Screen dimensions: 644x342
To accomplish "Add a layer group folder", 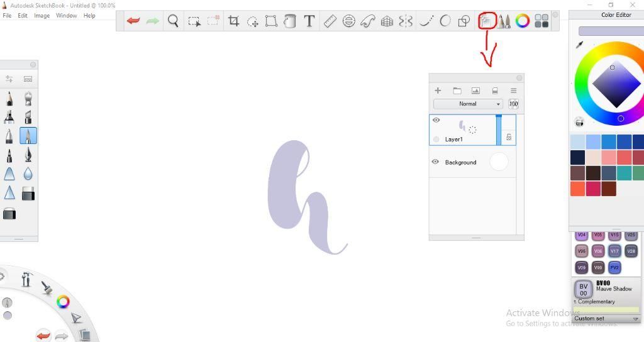I will (457, 91).
